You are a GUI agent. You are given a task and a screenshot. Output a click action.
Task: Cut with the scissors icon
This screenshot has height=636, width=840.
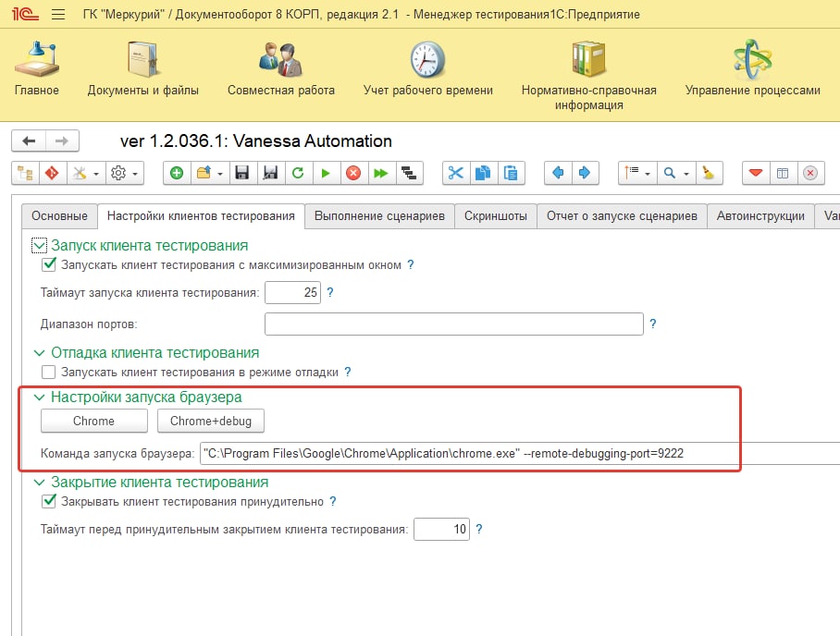pos(456,173)
